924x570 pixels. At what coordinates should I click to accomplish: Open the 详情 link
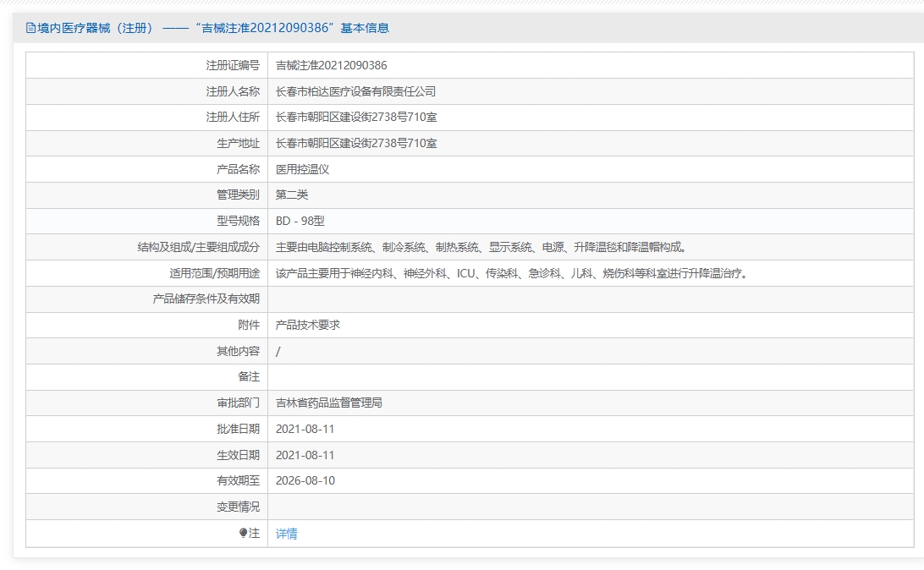[286, 534]
